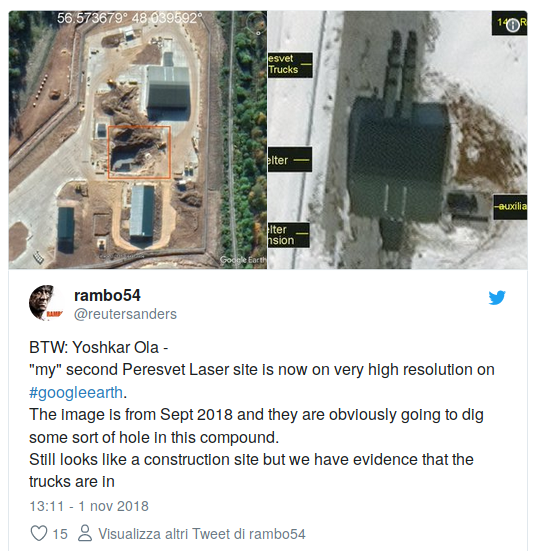Open the right snowy shelter satellite image

(x=398, y=140)
